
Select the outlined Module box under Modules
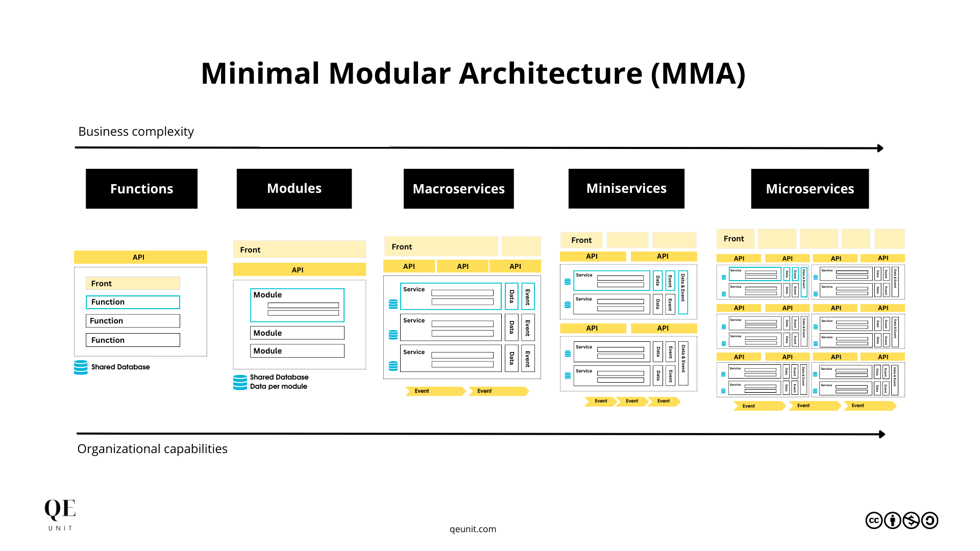tap(297, 305)
